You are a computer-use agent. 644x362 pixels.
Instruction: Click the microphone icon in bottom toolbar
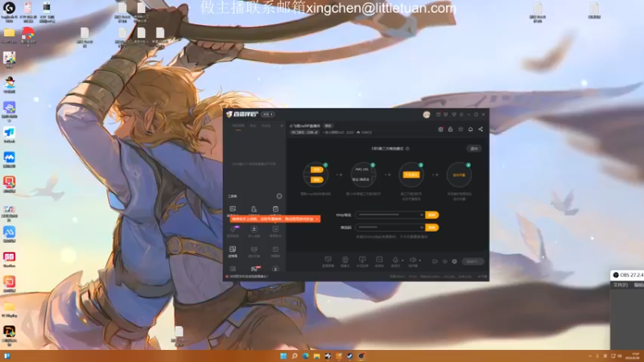(395, 259)
